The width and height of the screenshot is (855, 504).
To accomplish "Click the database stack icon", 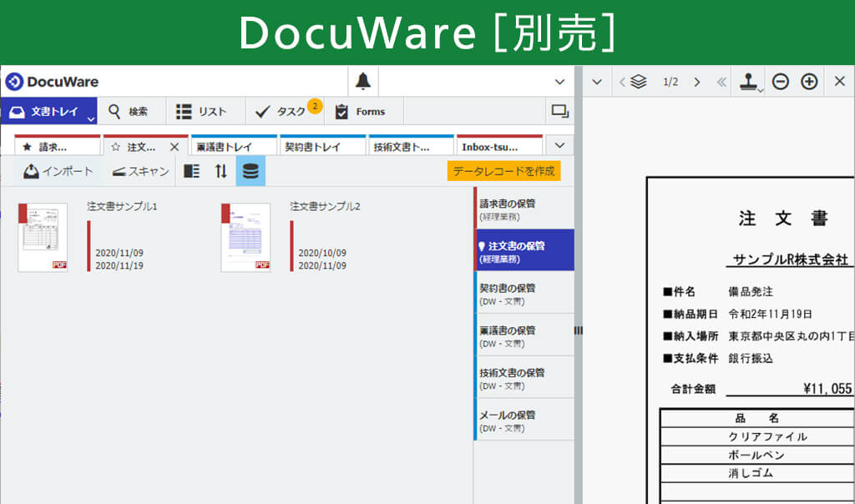I will point(250,171).
